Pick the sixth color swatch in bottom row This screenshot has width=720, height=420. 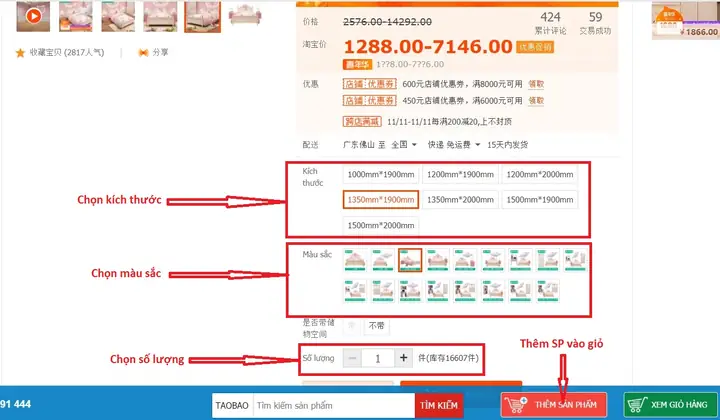tap(493, 291)
